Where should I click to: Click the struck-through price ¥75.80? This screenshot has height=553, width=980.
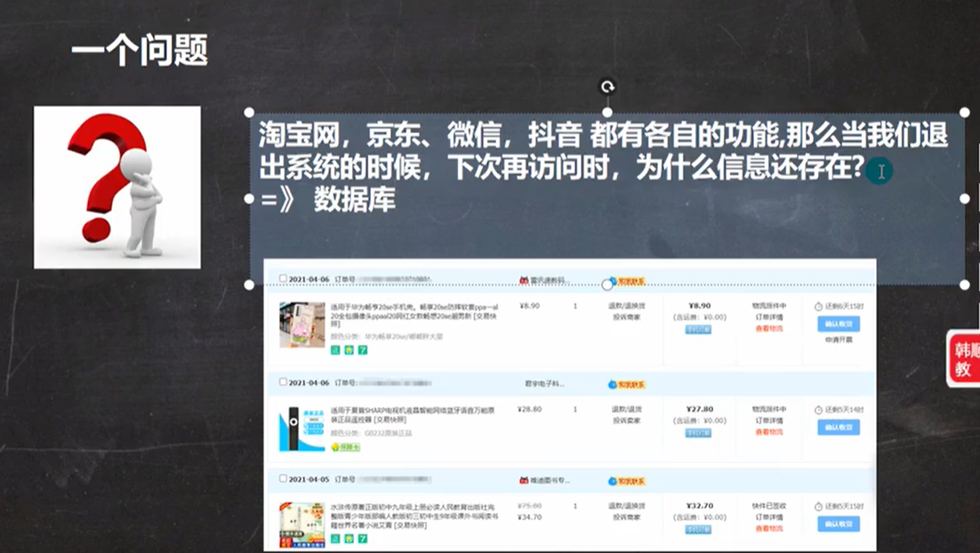click(529, 506)
